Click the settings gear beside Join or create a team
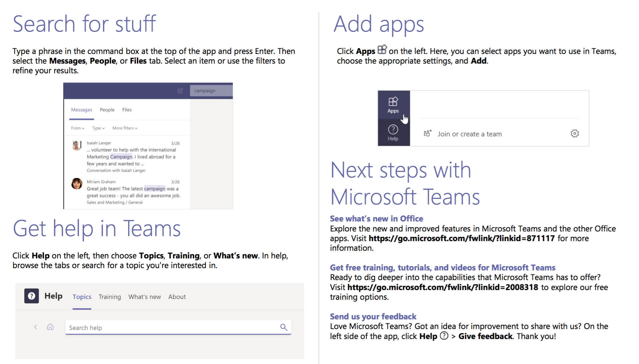The height and width of the screenshot is (364, 639). pos(574,134)
